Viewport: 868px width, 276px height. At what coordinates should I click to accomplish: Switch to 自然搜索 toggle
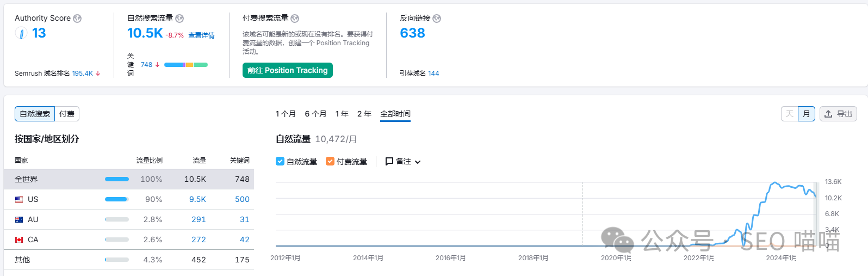click(x=35, y=114)
